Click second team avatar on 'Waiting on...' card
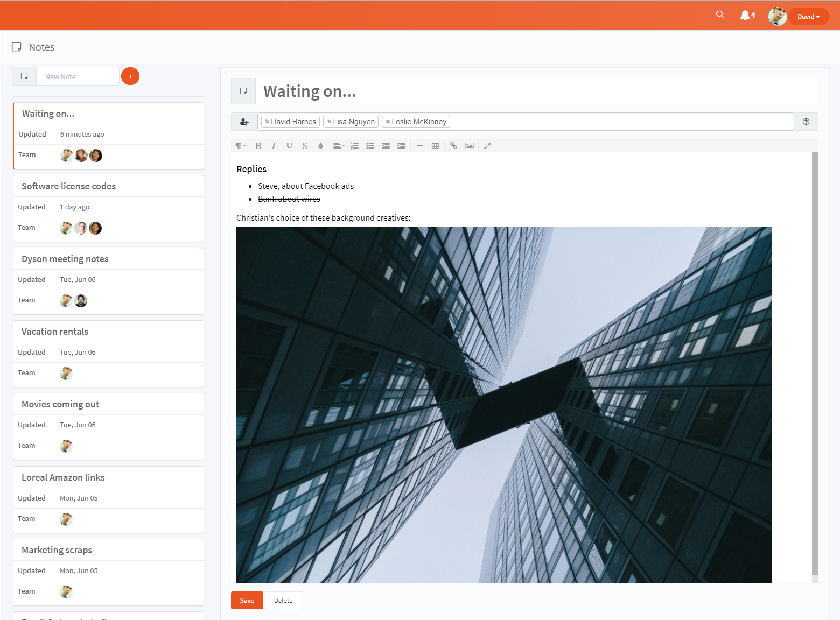This screenshot has height=620, width=840. click(81, 156)
